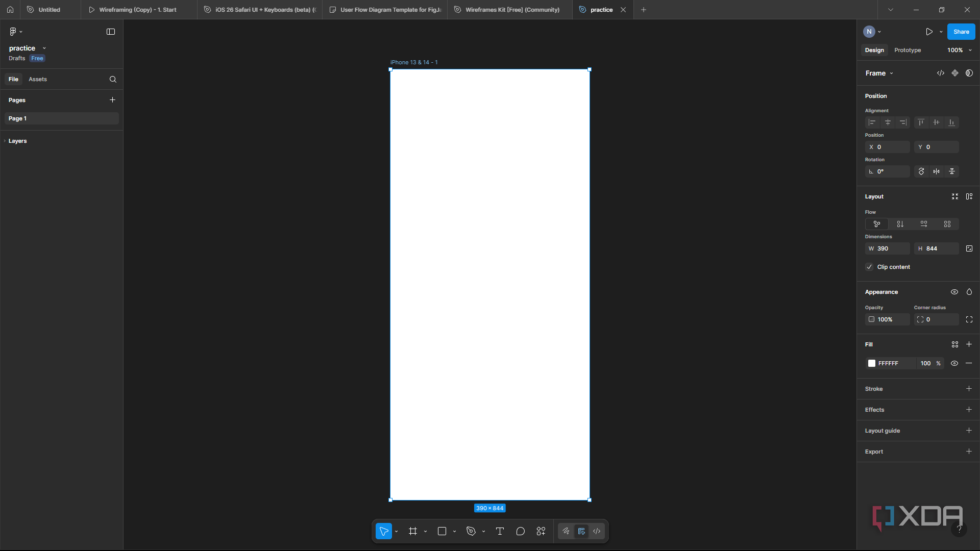Flip frame vertically
Screen dimensions: 980x551
pos(952,171)
